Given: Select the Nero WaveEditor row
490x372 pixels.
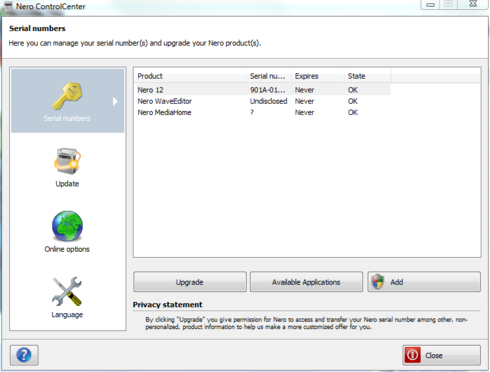Looking at the screenshot, I should 263,101.
